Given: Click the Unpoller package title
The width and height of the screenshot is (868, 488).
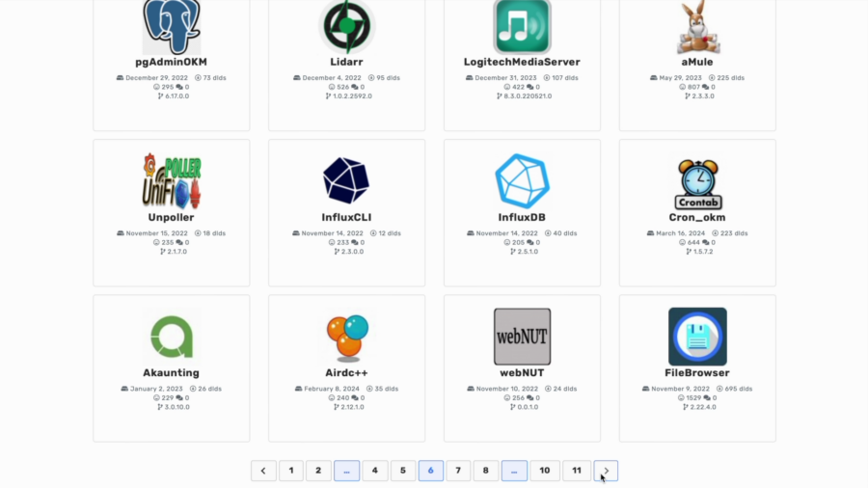Looking at the screenshot, I should coord(171,217).
